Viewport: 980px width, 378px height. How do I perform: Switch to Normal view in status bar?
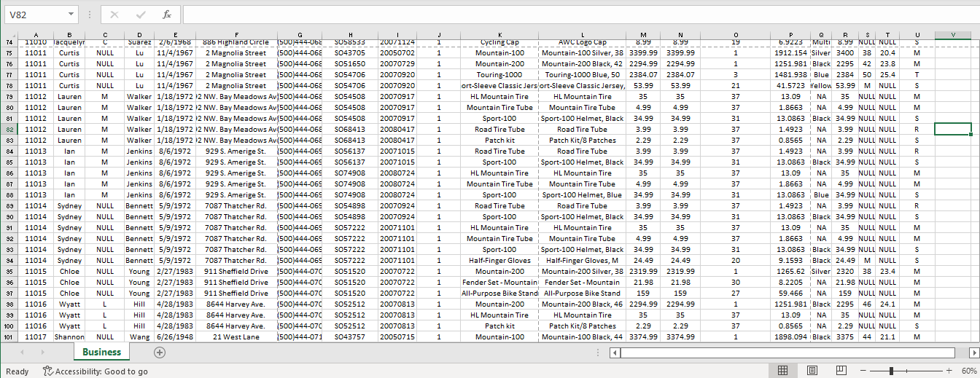(x=782, y=371)
